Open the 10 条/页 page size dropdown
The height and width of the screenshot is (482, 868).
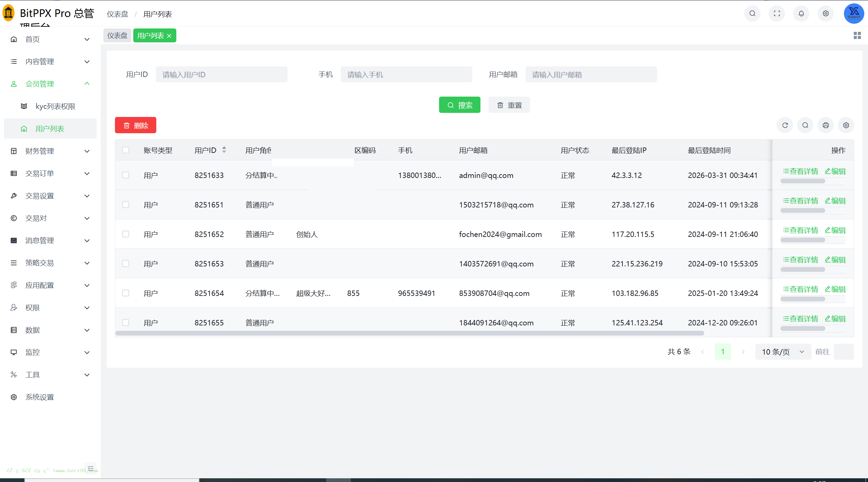[783, 352]
